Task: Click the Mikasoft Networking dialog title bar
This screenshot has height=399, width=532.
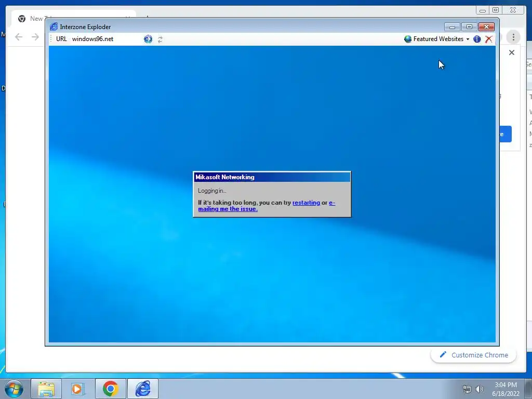Action: [x=272, y=177]
